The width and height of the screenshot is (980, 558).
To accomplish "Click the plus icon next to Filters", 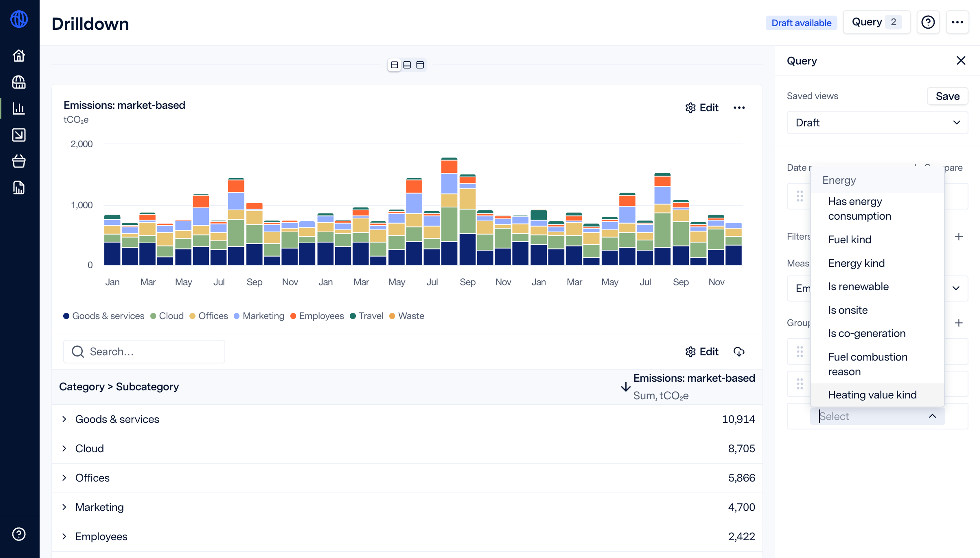I will pos(958,236).
